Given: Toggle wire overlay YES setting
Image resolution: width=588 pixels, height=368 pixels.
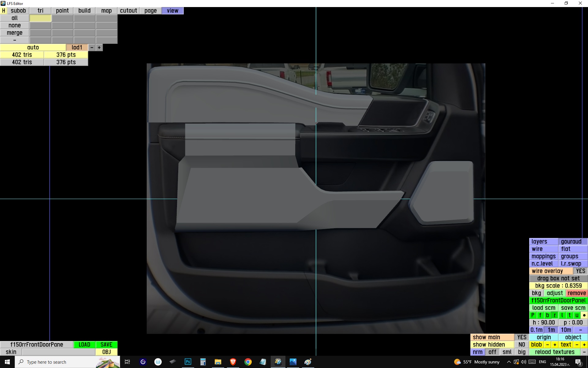Looking at the screenshot, I should 580,271.
